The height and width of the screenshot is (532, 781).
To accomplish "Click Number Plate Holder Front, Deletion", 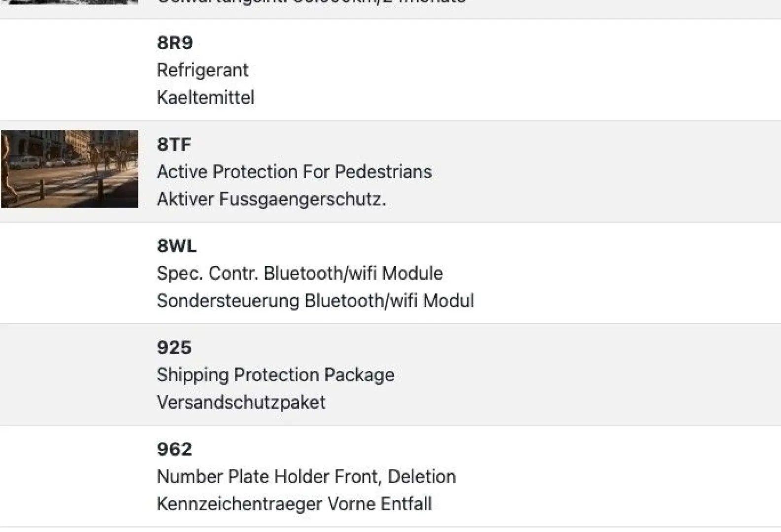I will pos(306,476).
